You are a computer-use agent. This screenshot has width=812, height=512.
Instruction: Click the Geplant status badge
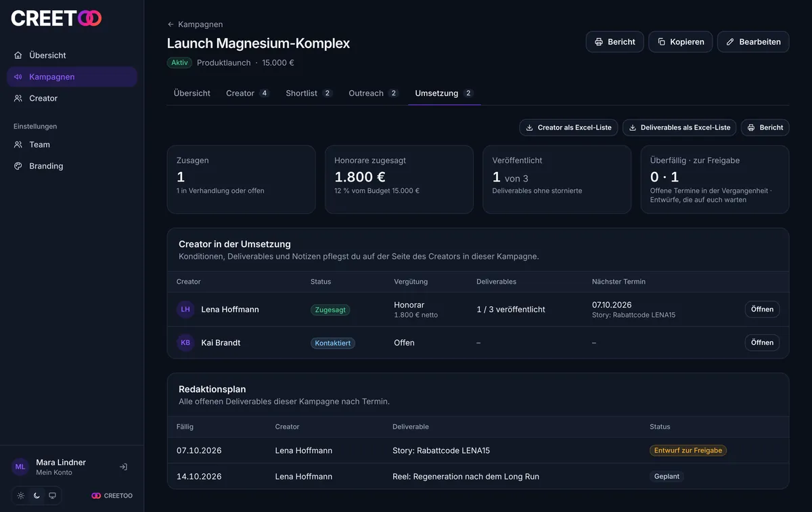[667, 476]
